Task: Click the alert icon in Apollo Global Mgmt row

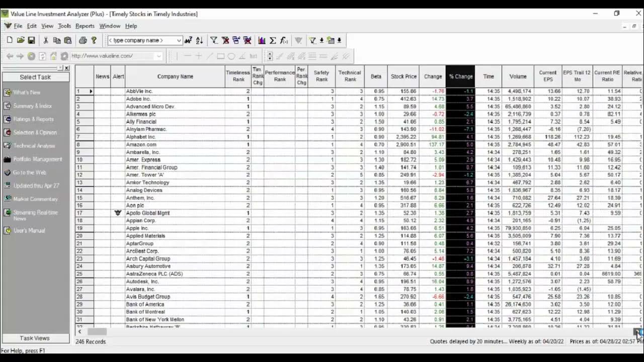Action: pos(118,213)
